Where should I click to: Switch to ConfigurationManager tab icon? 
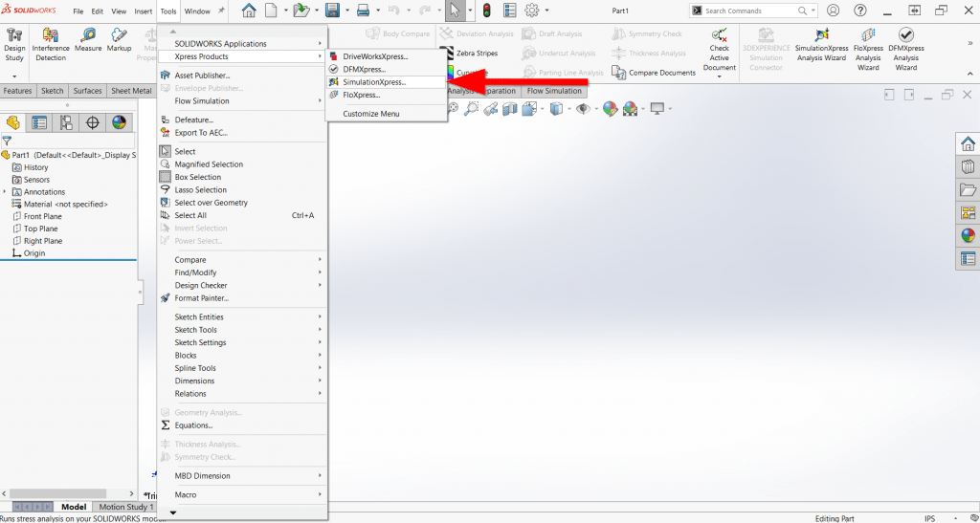click(x=66, y=122)
